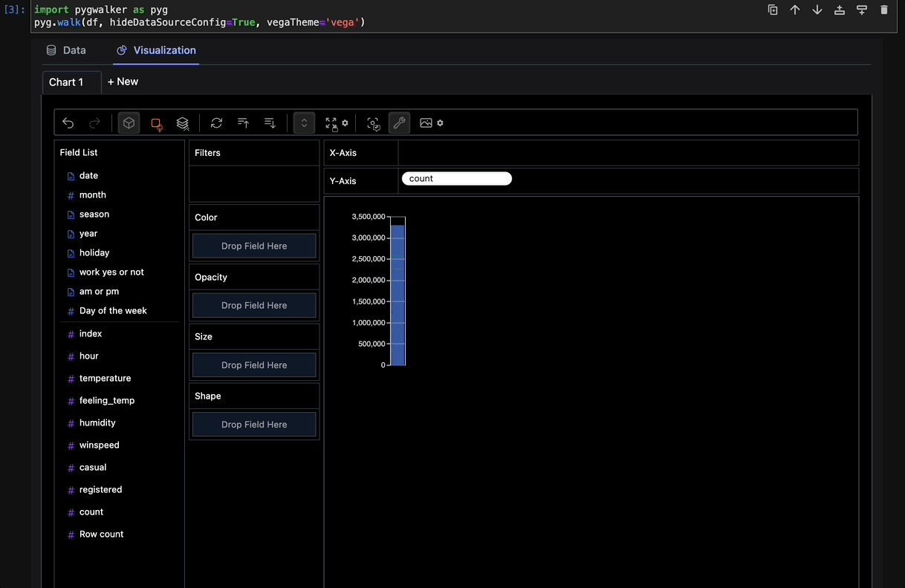Click the chart icon on Visualization tab

click(123, 50)
